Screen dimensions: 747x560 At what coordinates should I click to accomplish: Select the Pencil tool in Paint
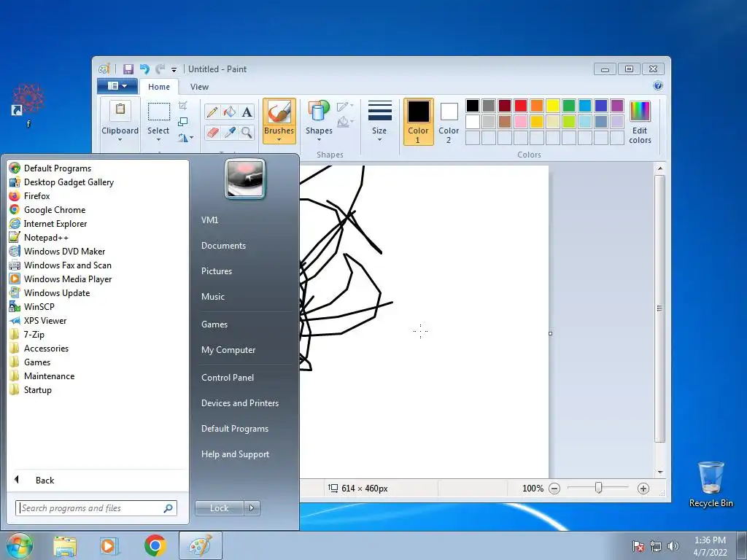click(212, 112)
